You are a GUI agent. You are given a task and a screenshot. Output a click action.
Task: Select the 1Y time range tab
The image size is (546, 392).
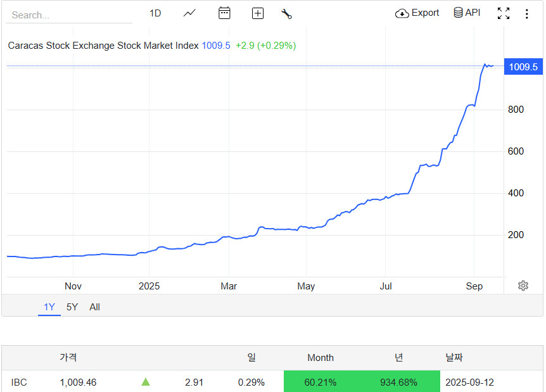(x=49, y=307)
